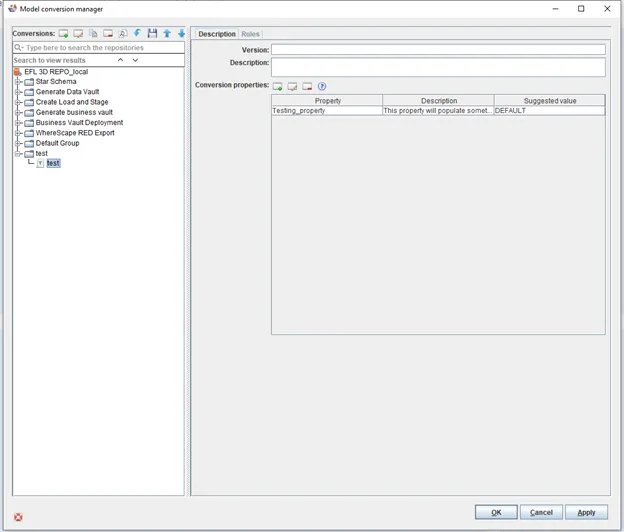The width and height of the screenshot is (624, 532).
Task: Select the highlighted test conversion child
Action: 53,164
